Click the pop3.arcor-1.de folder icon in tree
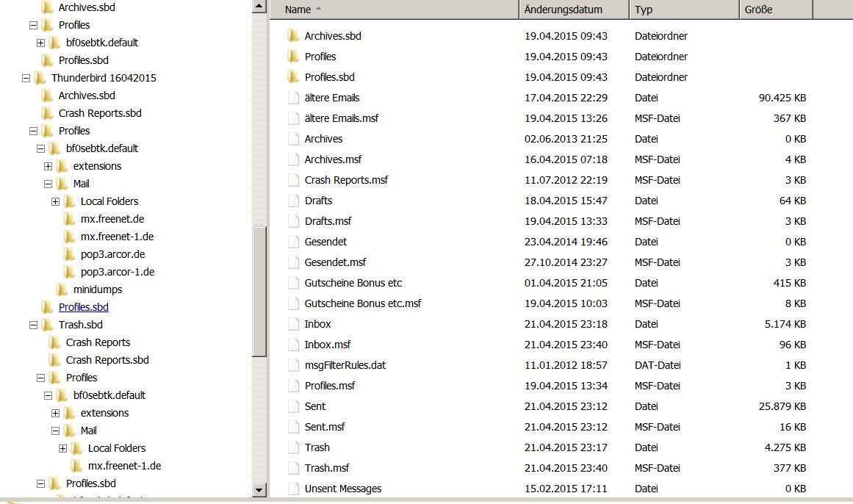Image resolution: width=853 pixels, height=504 pixels. pyautogui.click(x=69, y=272)
